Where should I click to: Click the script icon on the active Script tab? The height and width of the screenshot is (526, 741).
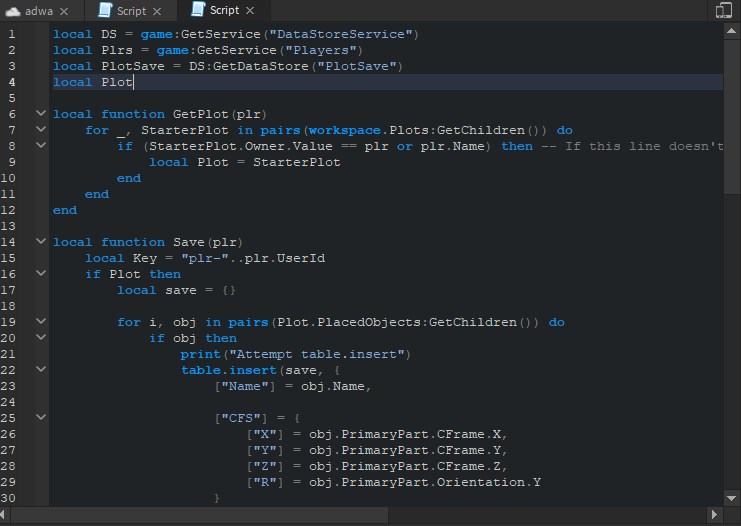click(198, 9)
